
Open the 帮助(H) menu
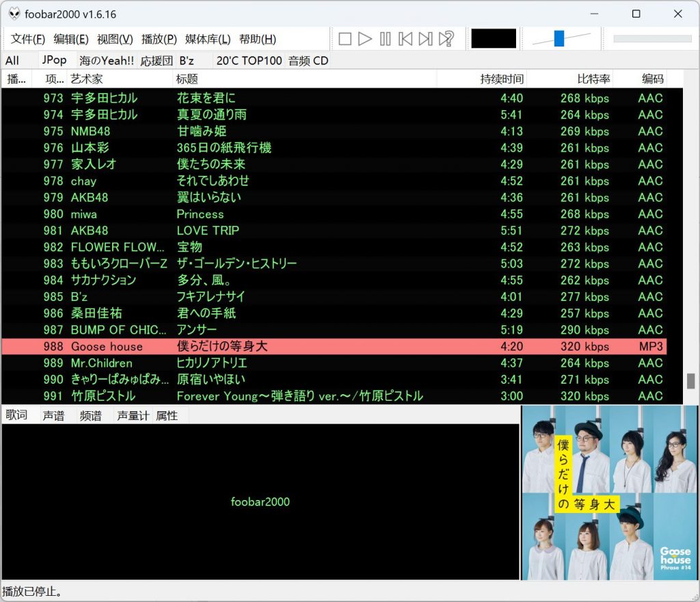point(257,39)
